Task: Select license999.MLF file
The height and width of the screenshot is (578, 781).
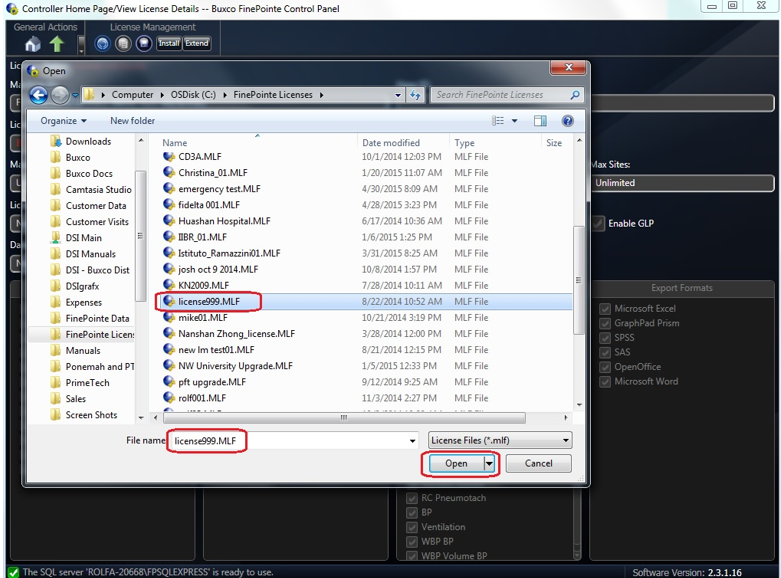Action: [209, 301]
